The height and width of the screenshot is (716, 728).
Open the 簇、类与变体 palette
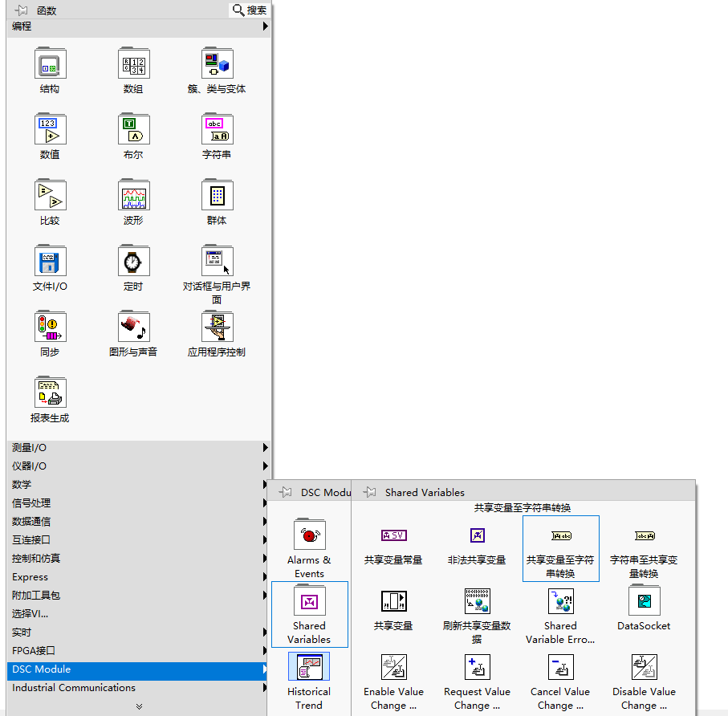218,63
